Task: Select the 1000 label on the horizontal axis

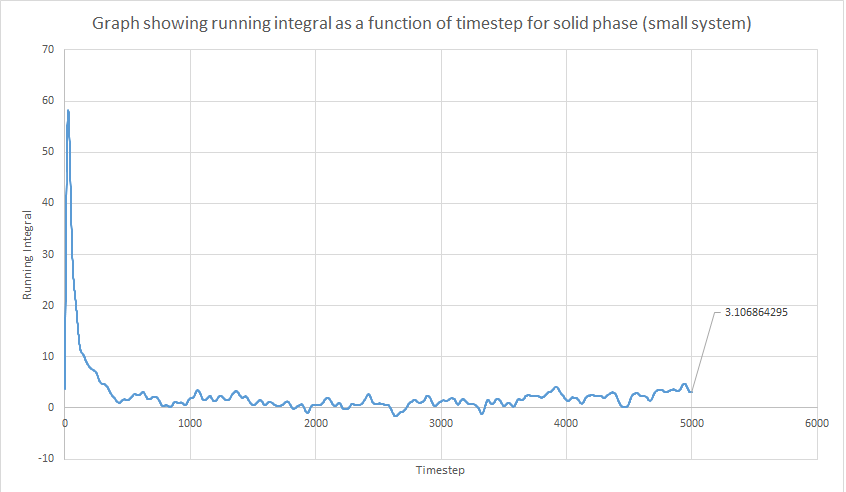Action: [190, 423]
